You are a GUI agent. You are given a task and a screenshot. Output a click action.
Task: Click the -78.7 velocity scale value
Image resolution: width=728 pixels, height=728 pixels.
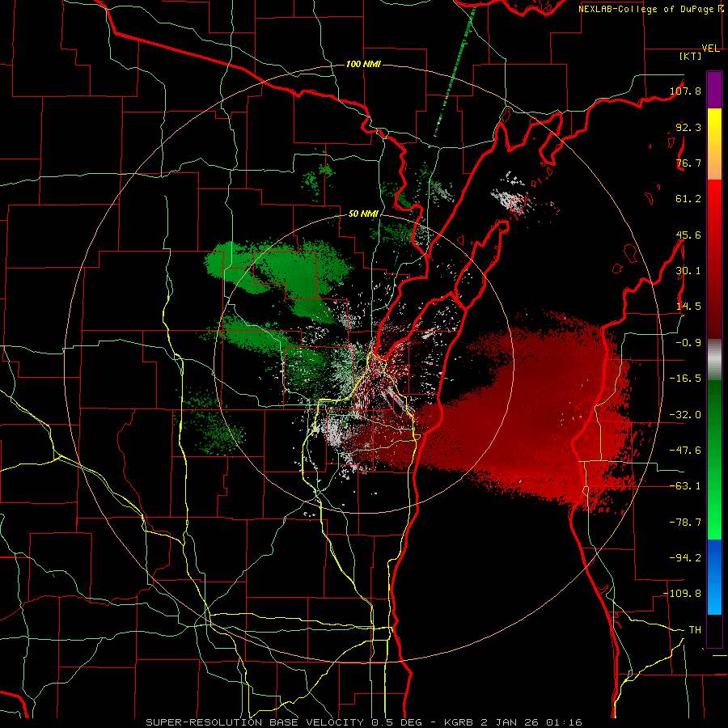pyautogui.click(x=685, y=523)
